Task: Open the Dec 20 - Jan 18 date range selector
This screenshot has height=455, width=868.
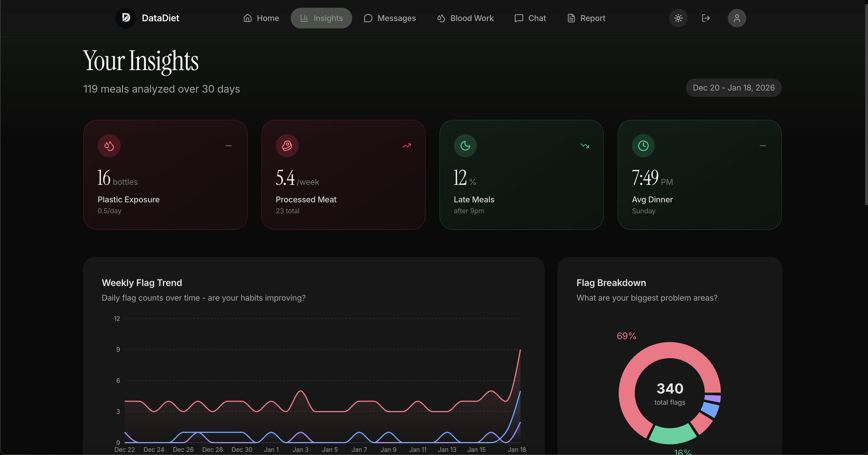Action: click(734, 88)
